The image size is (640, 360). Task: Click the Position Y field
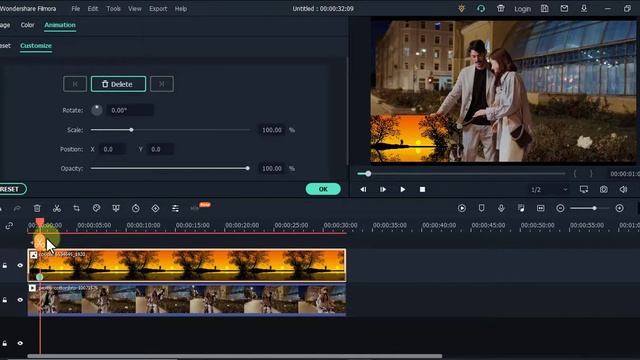(x=160, y=149)
